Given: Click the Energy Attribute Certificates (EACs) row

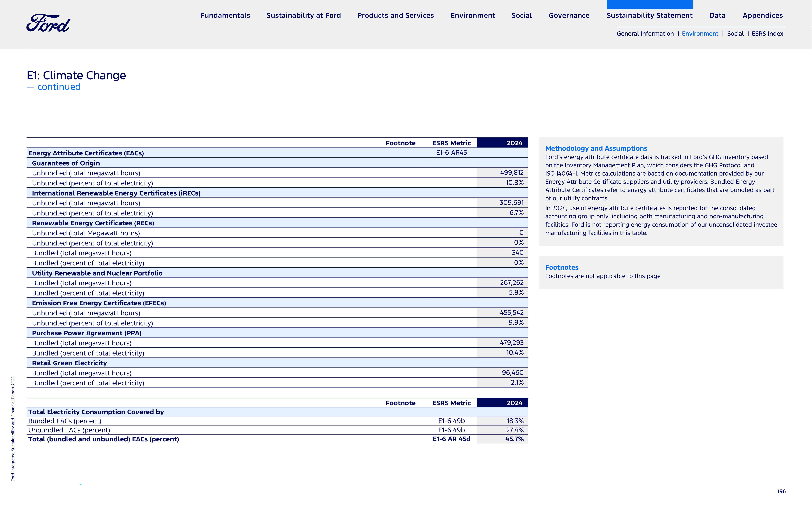Looking at the screenshot, I should click(277, 153).
